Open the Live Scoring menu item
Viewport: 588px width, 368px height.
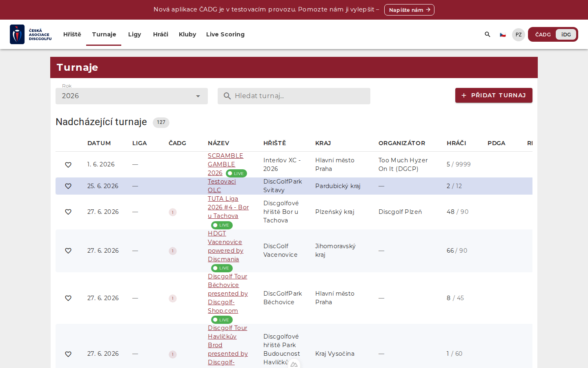coord(225,34)
